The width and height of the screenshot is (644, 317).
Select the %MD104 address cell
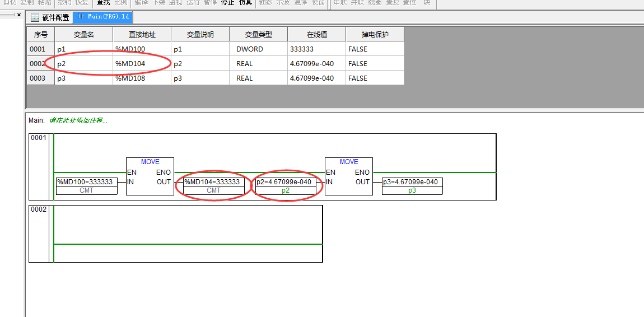pyautogui.click(x=142, y=64)
